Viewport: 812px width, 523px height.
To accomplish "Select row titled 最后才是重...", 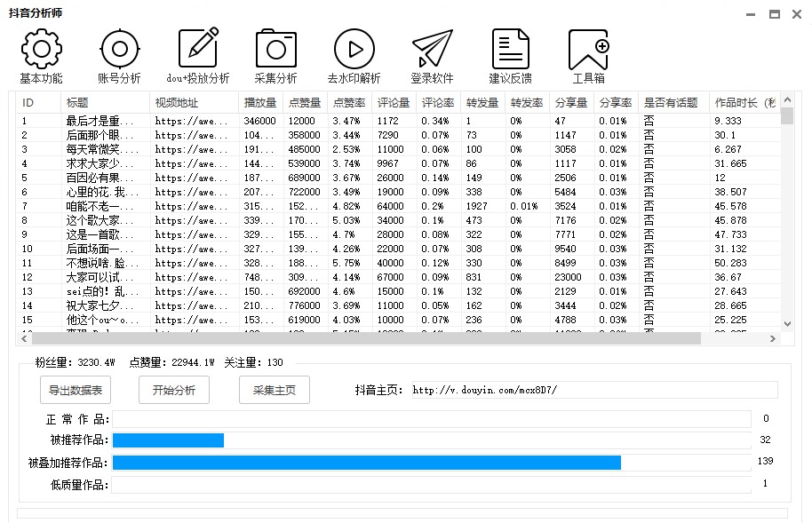I will (398, 121).
